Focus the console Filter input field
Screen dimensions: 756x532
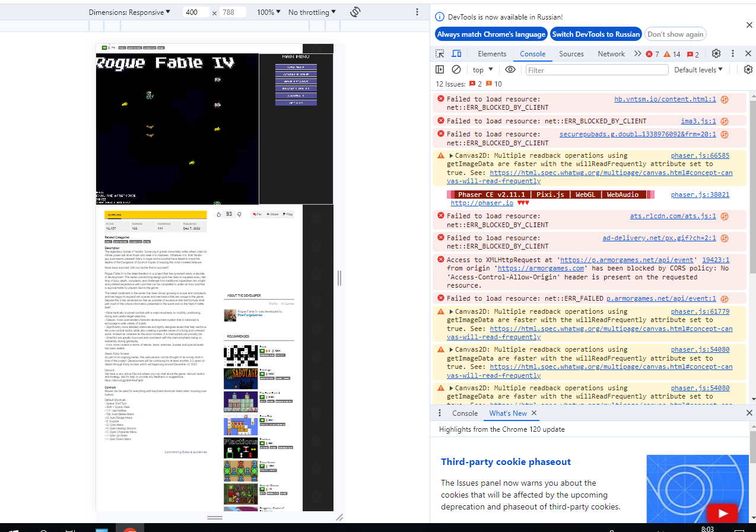click(x=597, y=70)
